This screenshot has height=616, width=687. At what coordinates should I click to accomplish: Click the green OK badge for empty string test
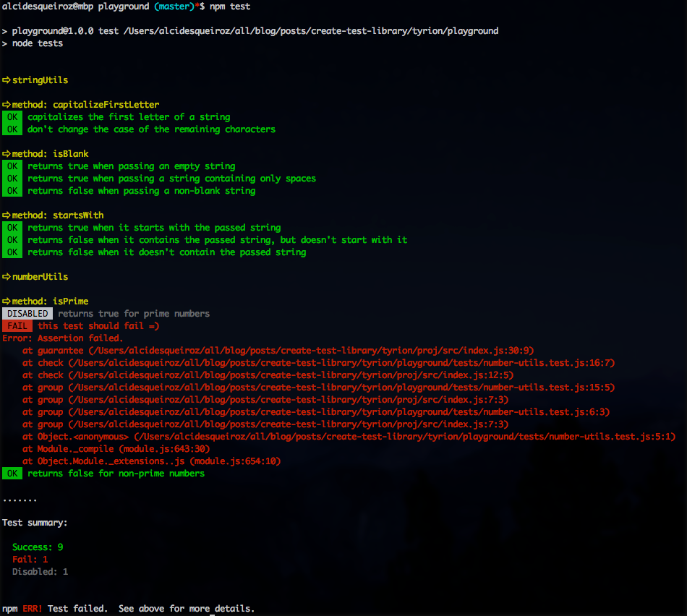coord(12,166)
